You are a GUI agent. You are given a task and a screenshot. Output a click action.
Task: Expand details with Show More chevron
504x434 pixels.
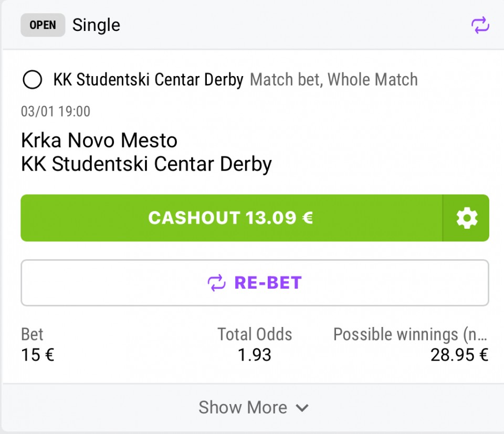(302, 408)
